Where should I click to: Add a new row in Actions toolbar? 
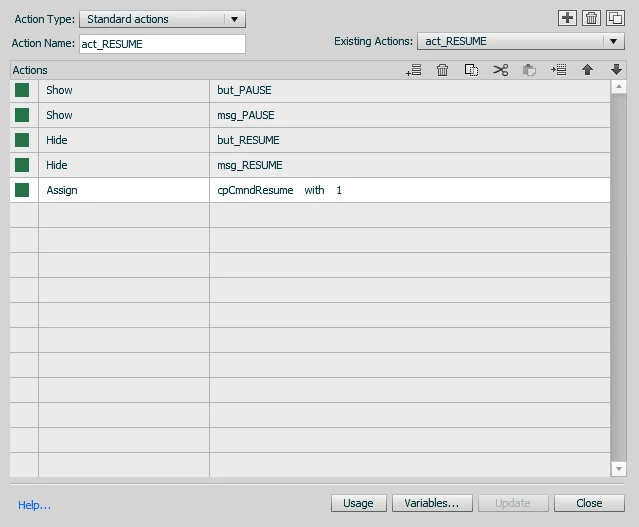pyautogui.click(x=414, y=70)
